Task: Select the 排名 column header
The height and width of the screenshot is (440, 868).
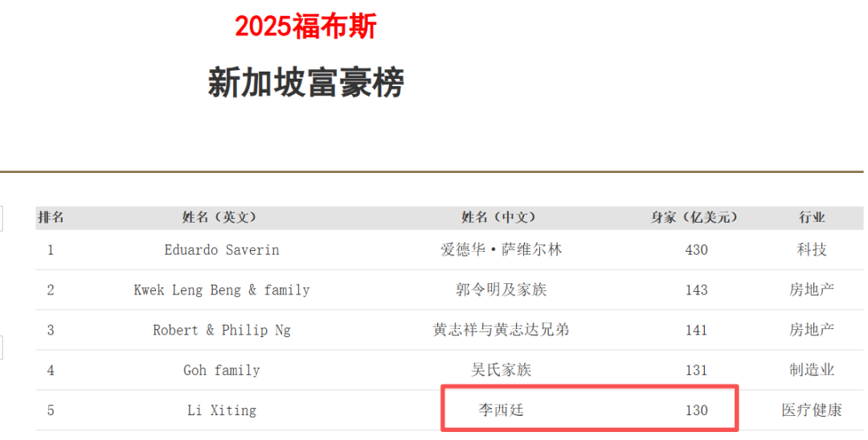Action: pos(51,217)
